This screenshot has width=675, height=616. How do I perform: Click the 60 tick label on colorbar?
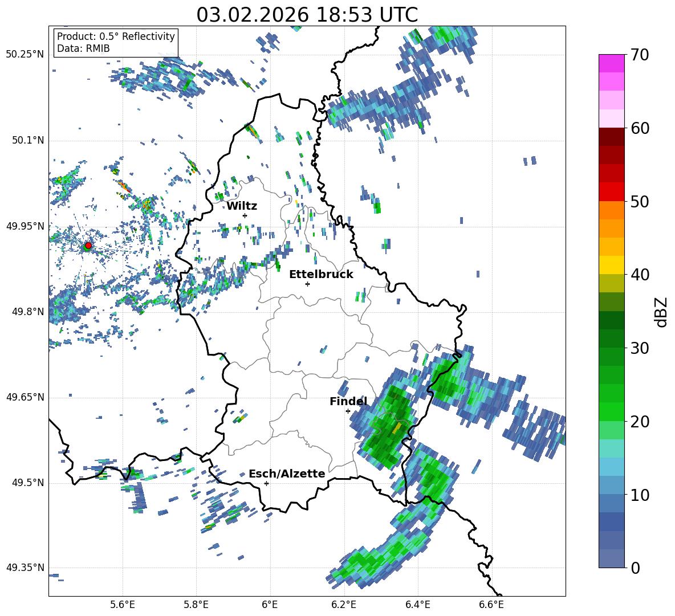(639, 128)
